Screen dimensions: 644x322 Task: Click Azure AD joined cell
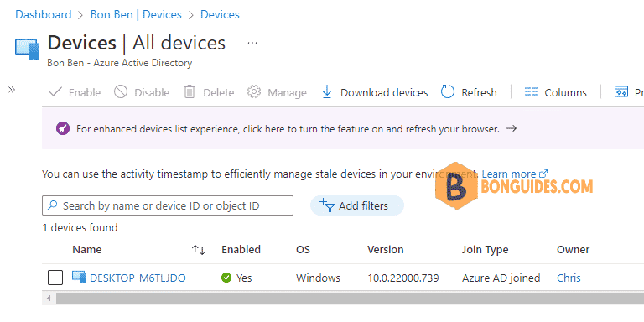click(x=501, y=278)
